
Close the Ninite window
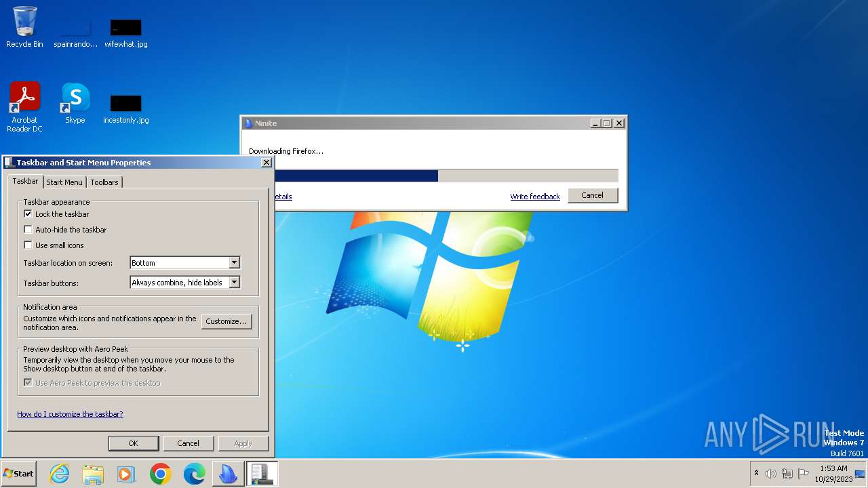(618, 123)
